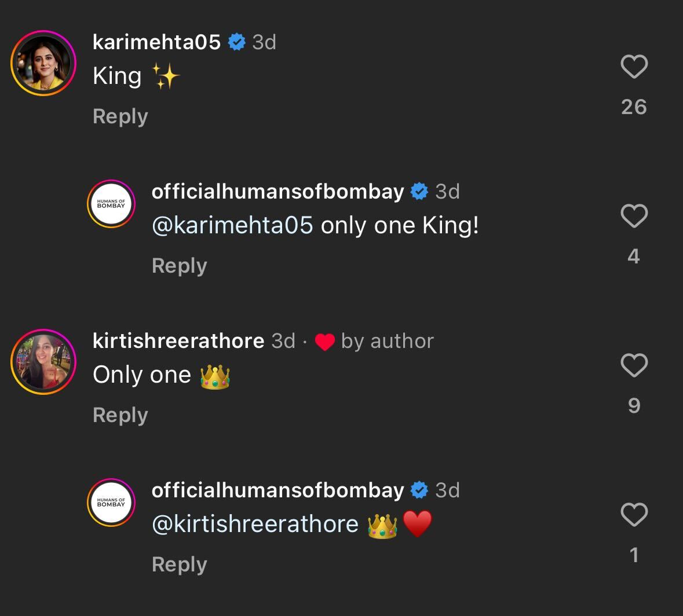683x616 pixels.
Task: Tap the red heart "by author" indicator
Action: tap(325, 342)
